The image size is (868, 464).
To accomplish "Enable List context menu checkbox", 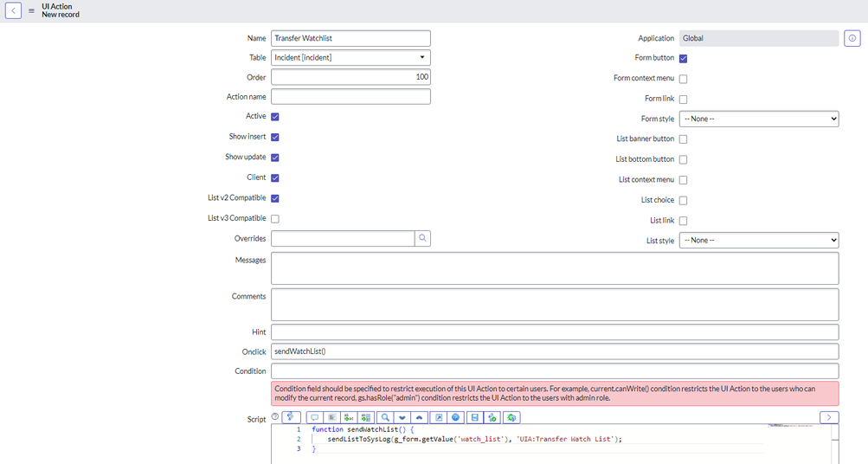I will 683,181.
